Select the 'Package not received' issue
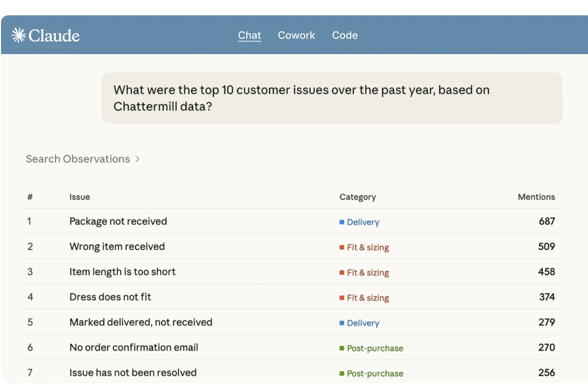 (118, 221)
